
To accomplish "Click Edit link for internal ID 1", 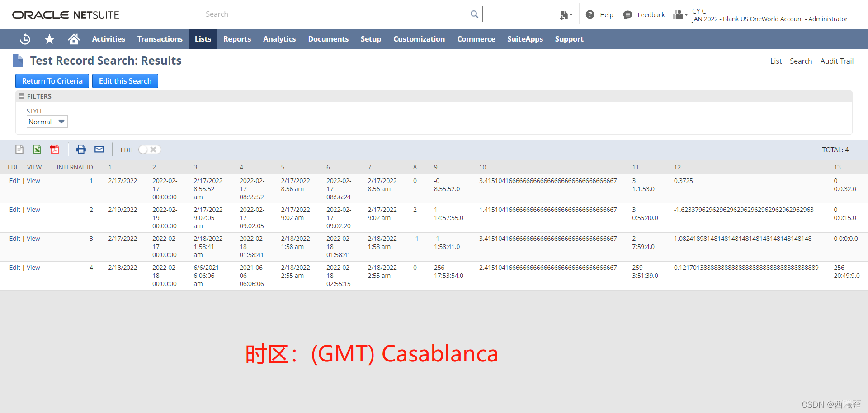I will pyautogui.click(x=14, y=181).
